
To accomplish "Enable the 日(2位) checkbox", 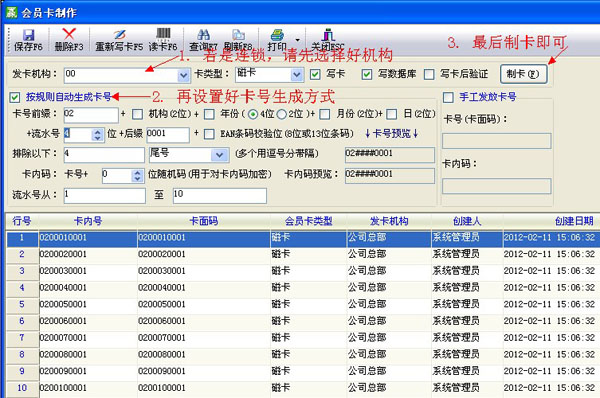I will [x=391, y=114].
